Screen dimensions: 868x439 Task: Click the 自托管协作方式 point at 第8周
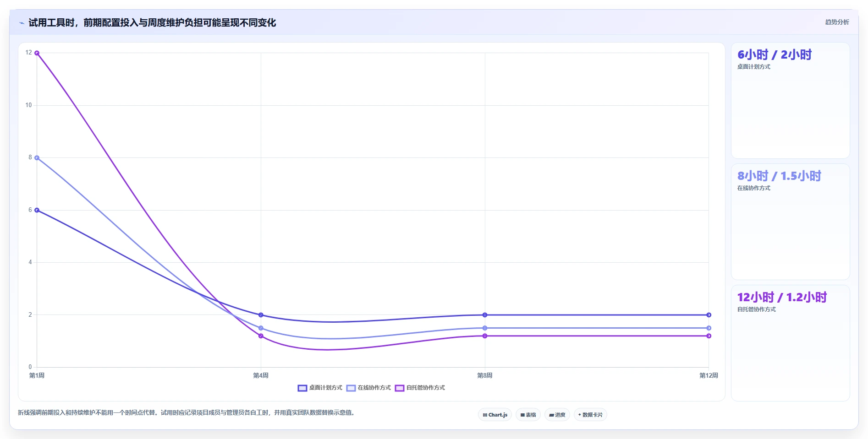coord(485,336)
